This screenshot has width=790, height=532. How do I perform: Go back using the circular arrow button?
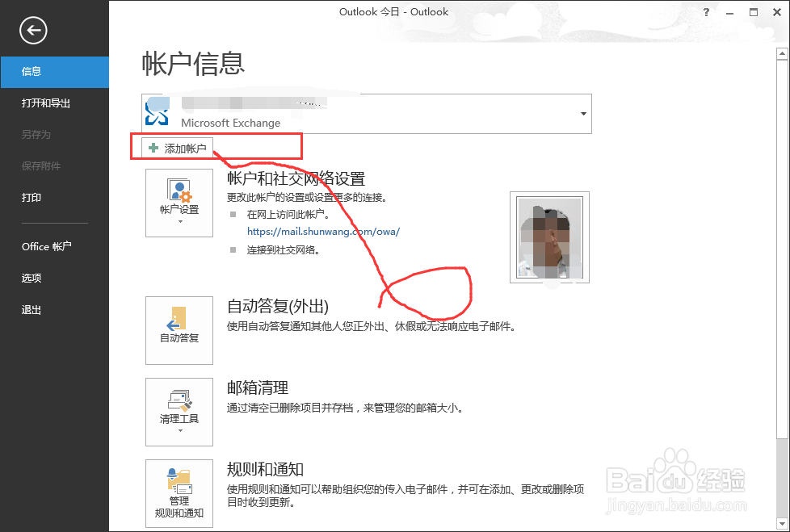click(33, 30)
